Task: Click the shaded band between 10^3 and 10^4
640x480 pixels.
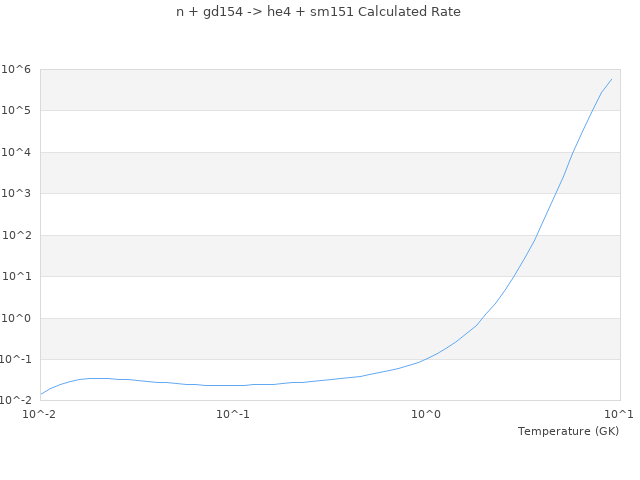Action: pos(330,173)
